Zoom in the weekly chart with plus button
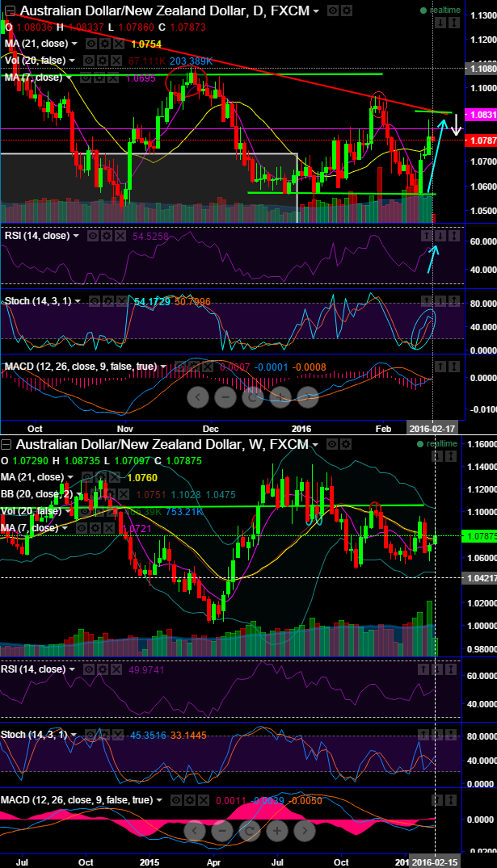 pyautogui.click(x=277, y=830)
